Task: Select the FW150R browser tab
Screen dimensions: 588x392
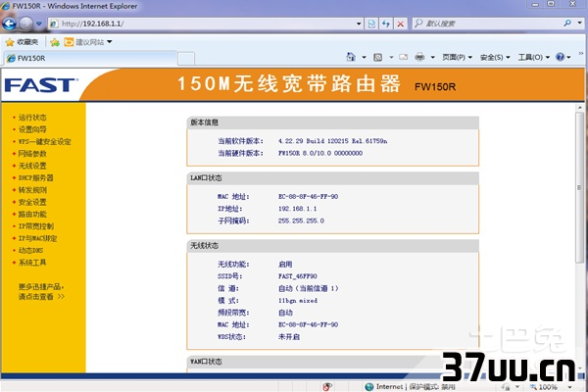Action: [x=90, y=58]
